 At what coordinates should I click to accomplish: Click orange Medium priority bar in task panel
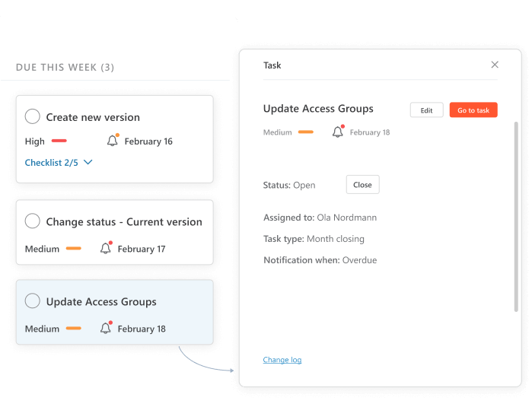click(306, 132)
